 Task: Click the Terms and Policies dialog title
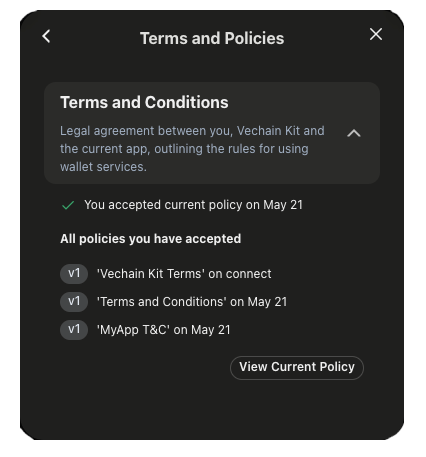coord(212,38)
